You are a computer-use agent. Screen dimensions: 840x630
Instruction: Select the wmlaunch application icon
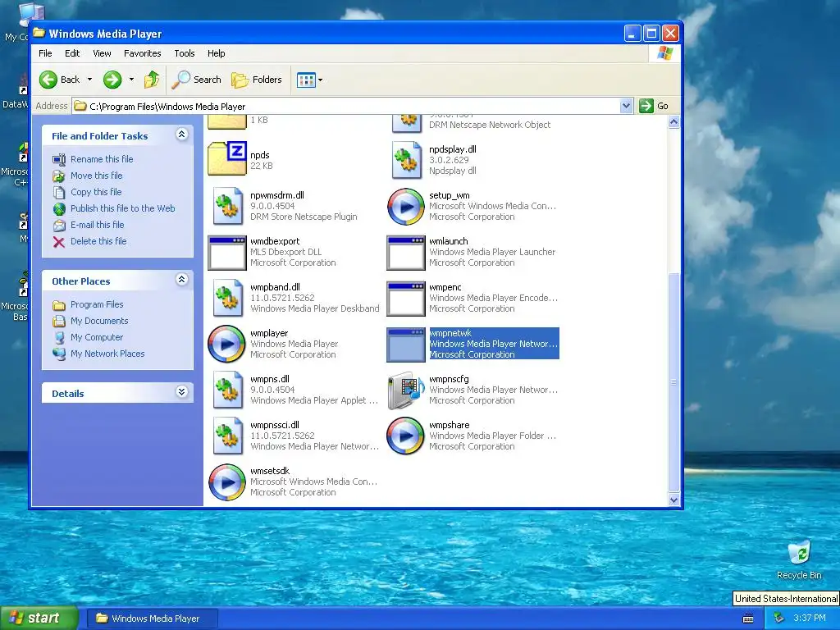(406, 253)
